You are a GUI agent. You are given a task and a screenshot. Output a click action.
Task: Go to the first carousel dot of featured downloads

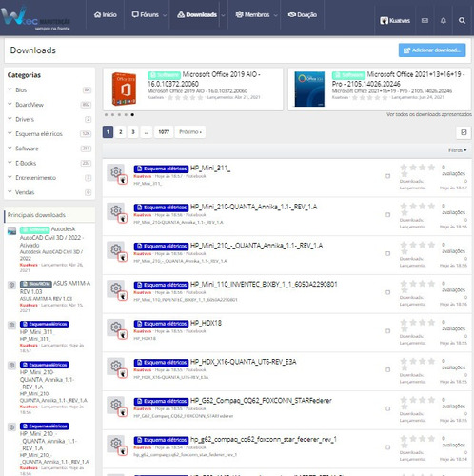(x=106, y=114)
